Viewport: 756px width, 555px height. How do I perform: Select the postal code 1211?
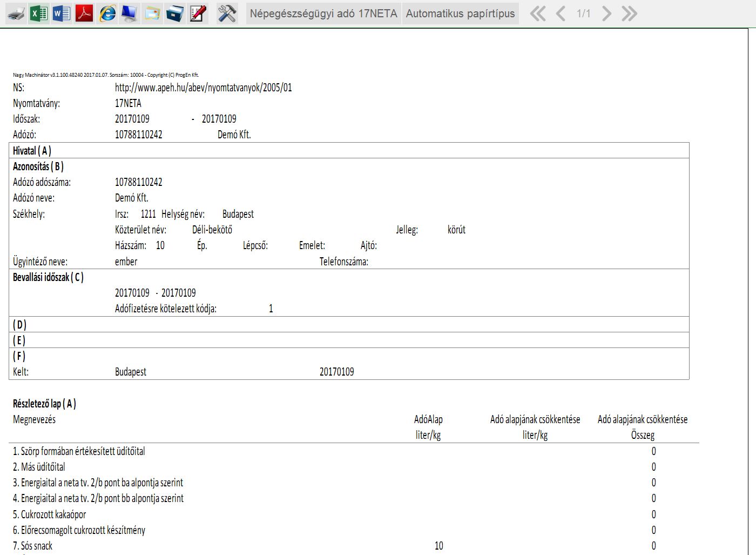point(148,214)
